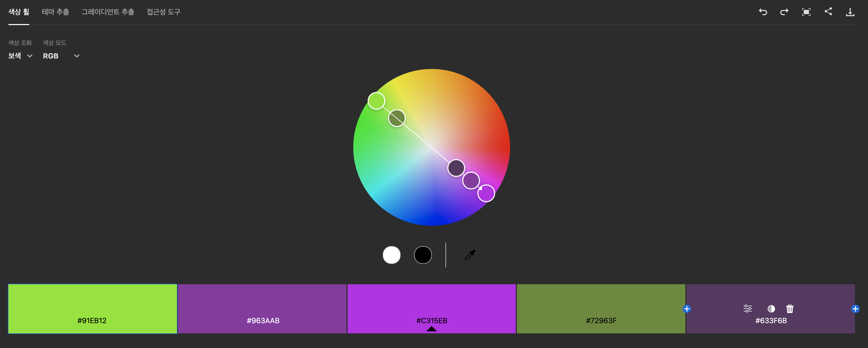Switch to 그레이디언트 추출 tab
Image resolution: width=868 pixels, height=348 pixels.
pos(108,12)
